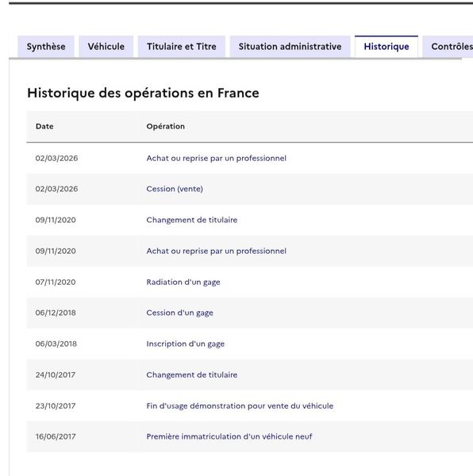This screenshot has width=473, height=476.
Task: Click the Historique tab
Action: 386,47
